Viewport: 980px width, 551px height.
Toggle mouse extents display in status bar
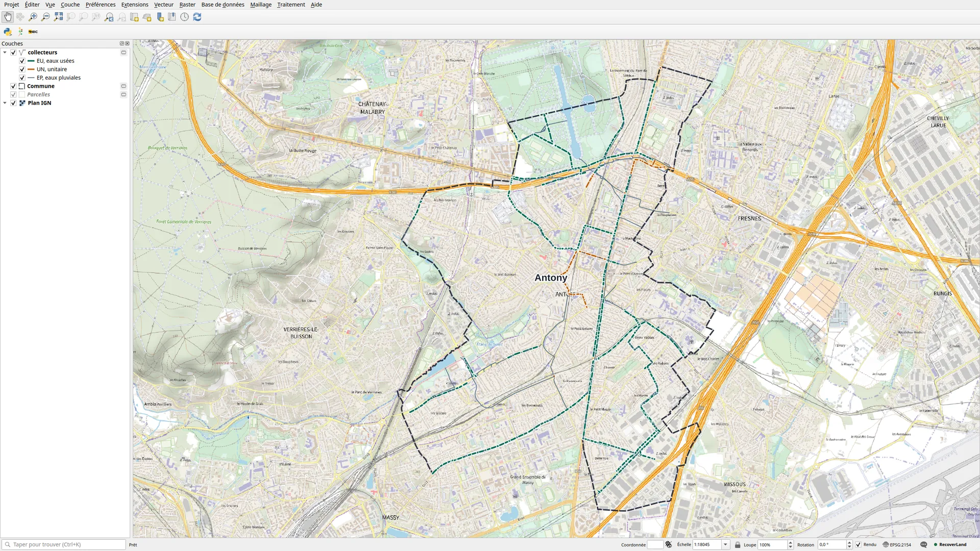click(669, 544)
